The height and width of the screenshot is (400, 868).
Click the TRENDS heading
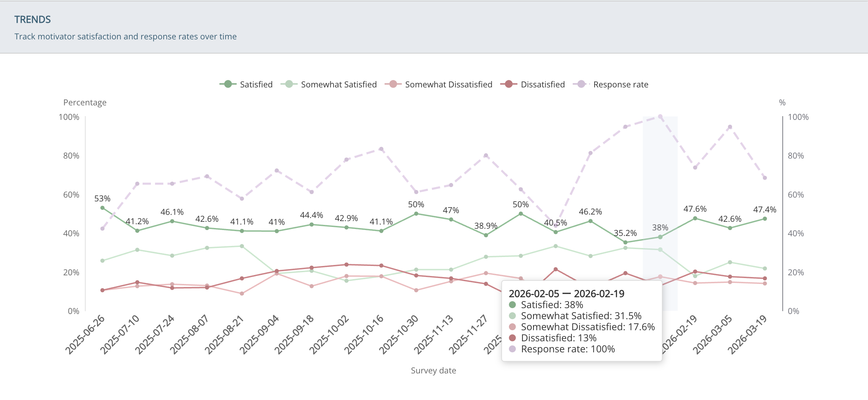32,20
